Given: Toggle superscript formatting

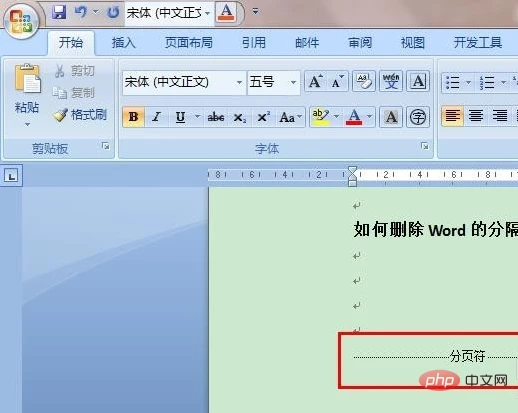Looking at the screenshot, I should tap(263, 117).
